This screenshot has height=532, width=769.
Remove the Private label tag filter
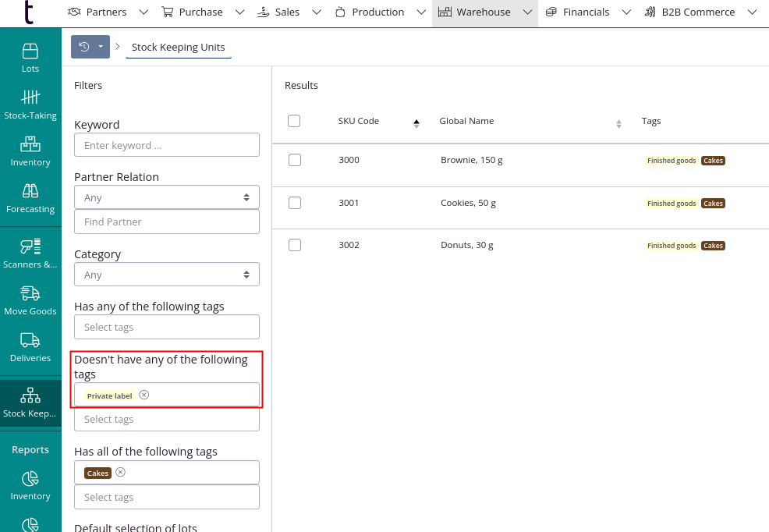click(x=144, y=395)
